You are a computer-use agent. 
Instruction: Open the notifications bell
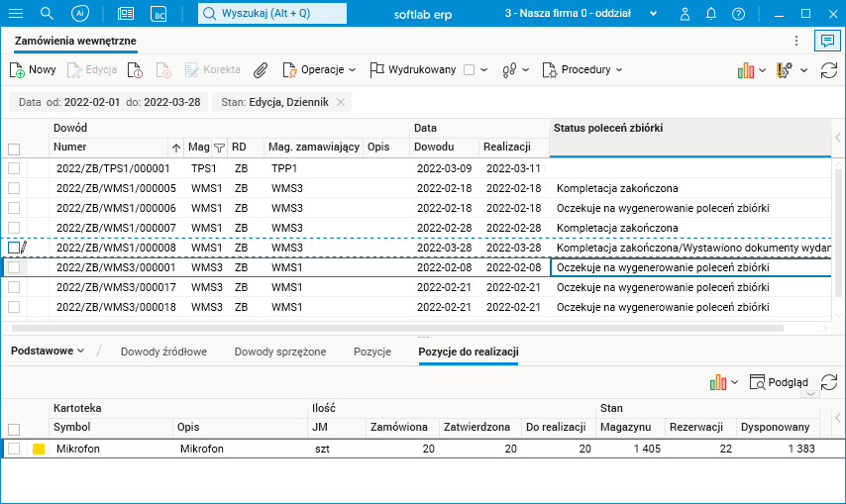click(x=711, y=14)
